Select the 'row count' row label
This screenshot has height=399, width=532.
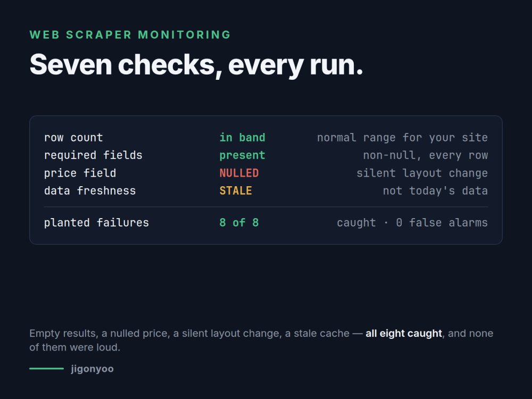point(73,137)
